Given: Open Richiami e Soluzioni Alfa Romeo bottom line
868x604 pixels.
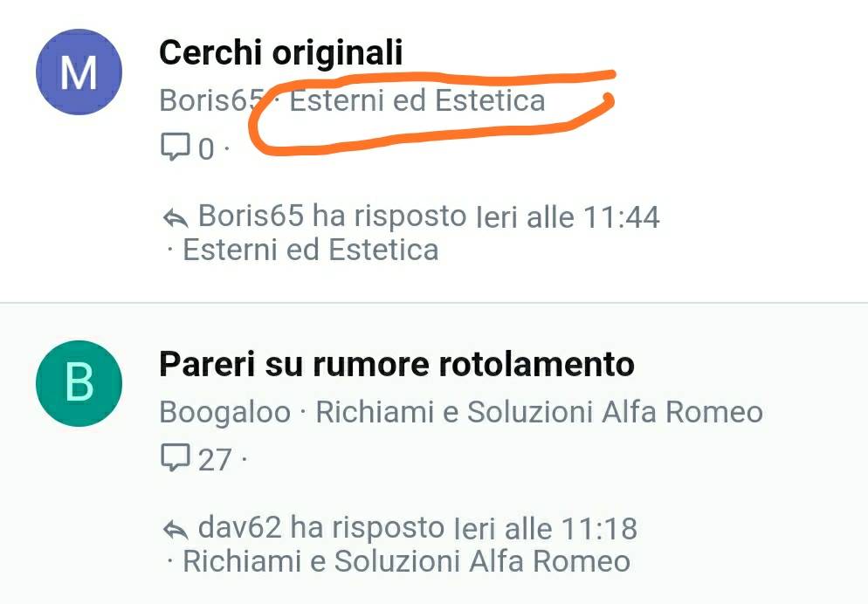Looking at the screenshot, I should tap(406, 561).
